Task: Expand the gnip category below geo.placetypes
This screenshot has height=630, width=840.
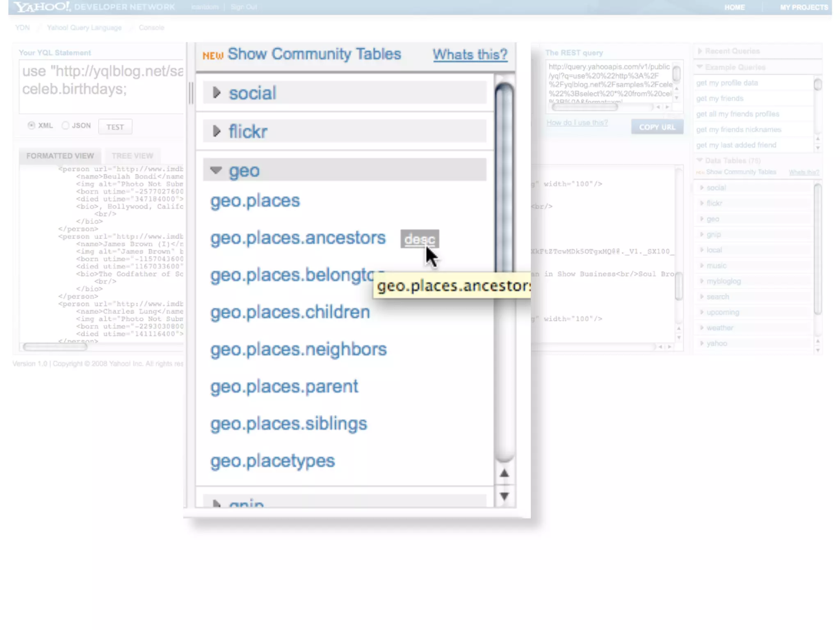Action: [345, 502]
